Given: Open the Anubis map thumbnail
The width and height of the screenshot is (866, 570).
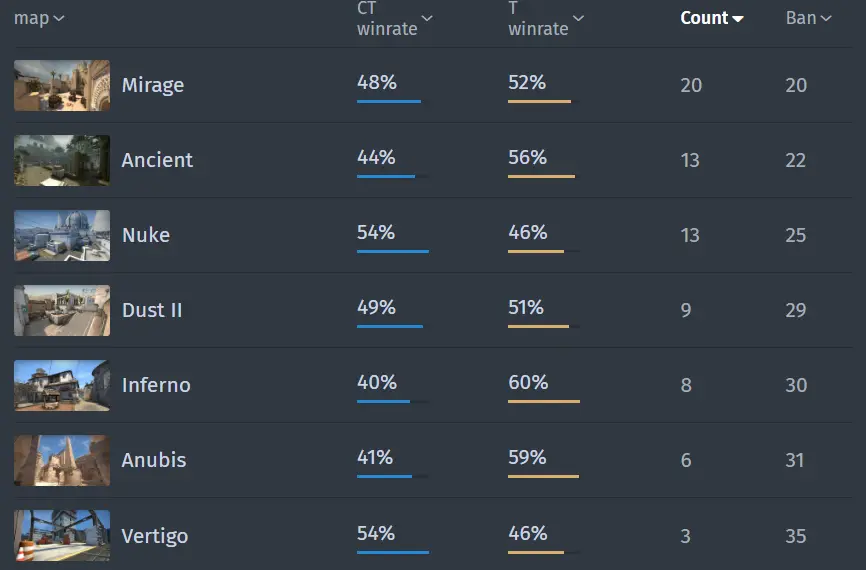Looking at the screenshot, I should tap(62, 461).
